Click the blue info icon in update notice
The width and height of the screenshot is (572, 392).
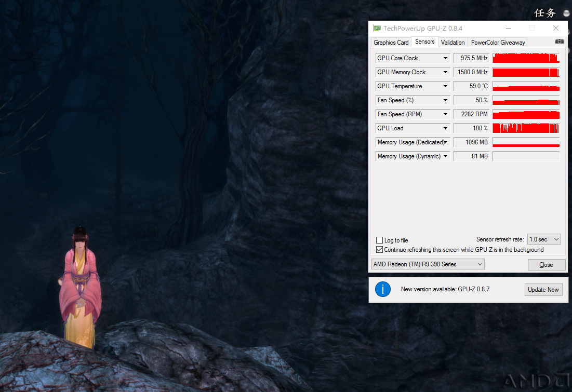(383, 289)
